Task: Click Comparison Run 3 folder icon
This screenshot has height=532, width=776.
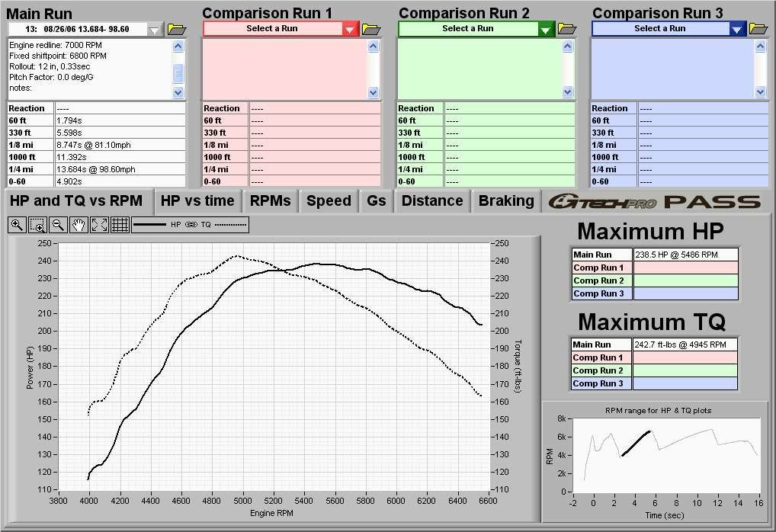Action: tap(758, 29)
